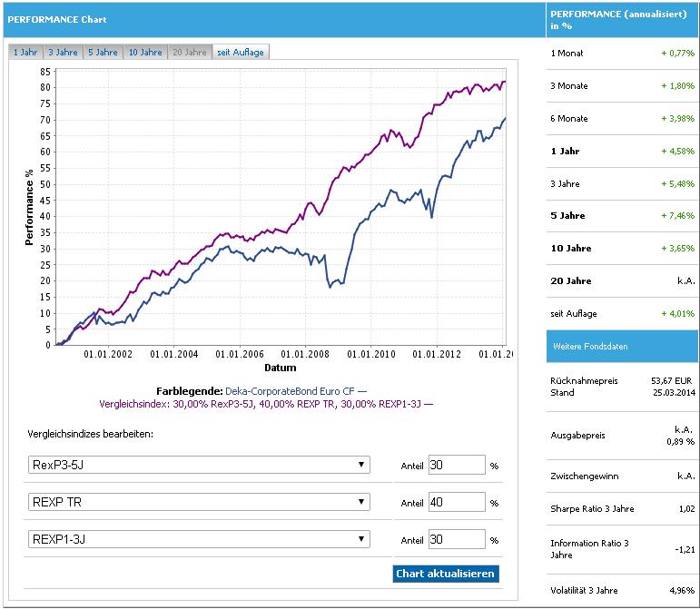This screenshot has height=609, width=700.
Task: Click the purple benchmark line's end point on the chart
Action: (505, 81)
